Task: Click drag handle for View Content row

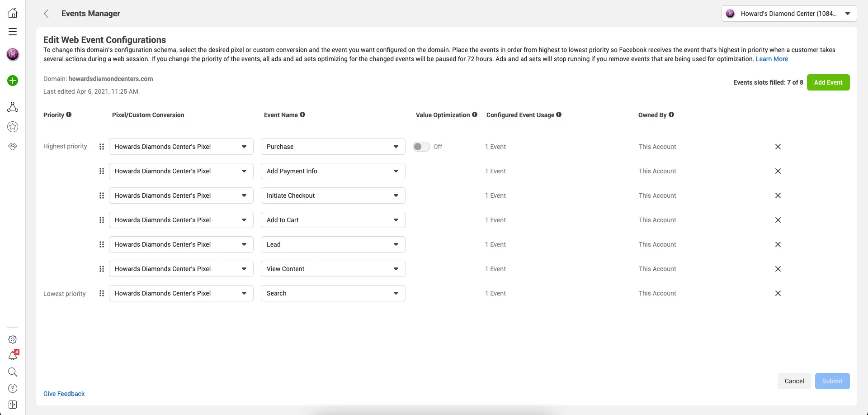Action: [102, 269]
